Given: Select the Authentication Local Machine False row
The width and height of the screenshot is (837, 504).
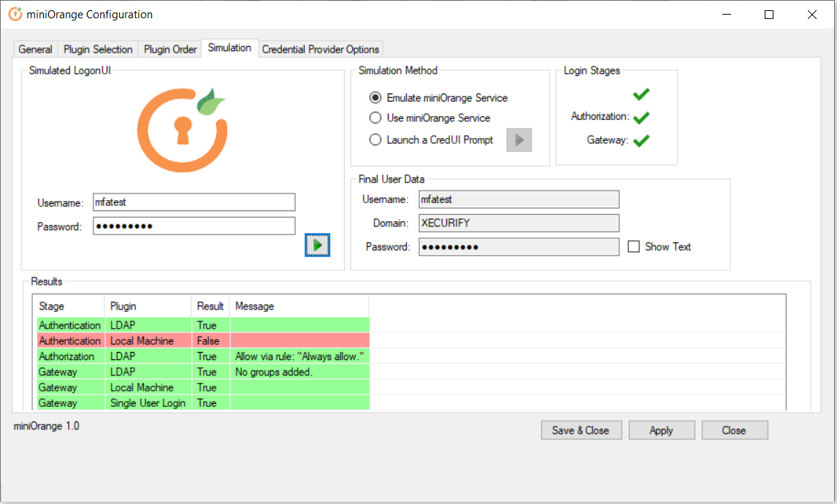Looking at the screenshot, I should tap(203, 340).
